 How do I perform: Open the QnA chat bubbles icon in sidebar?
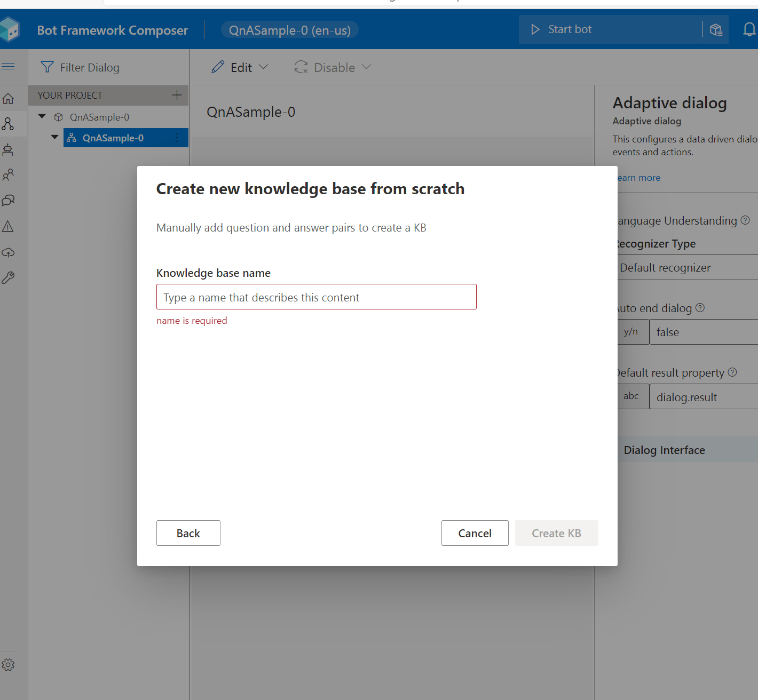8,201
